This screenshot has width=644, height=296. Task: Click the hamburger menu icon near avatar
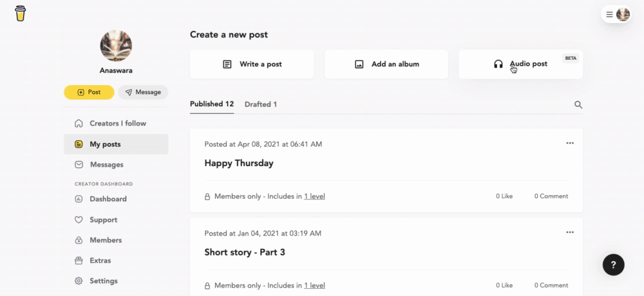coord(609,14)
